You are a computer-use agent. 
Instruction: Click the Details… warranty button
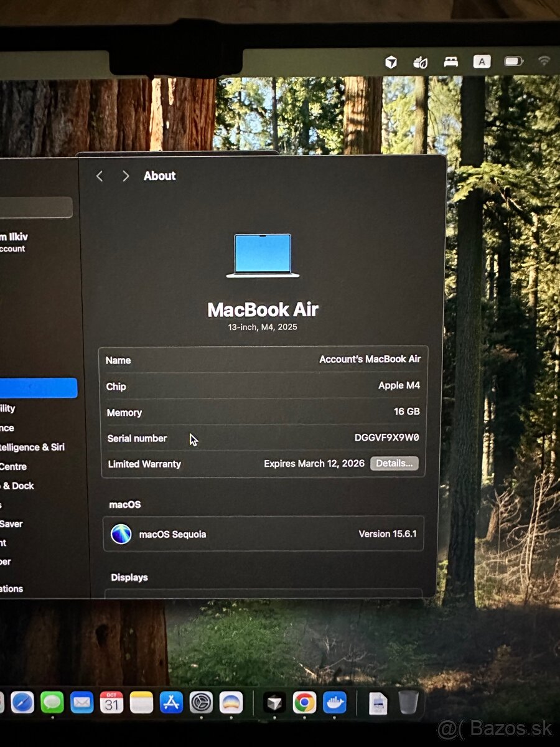coord(394,464)
